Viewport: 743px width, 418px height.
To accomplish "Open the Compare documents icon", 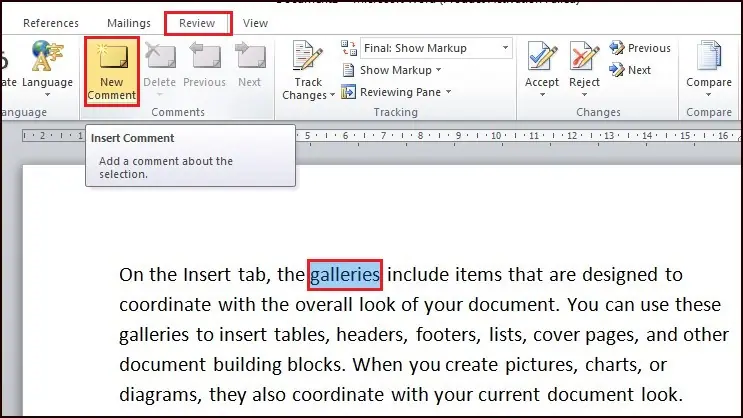I will 709,56.
